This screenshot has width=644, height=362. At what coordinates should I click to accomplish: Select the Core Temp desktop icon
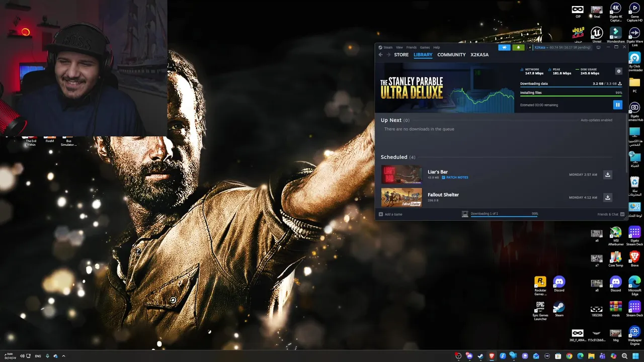click(x=615, y=259)
